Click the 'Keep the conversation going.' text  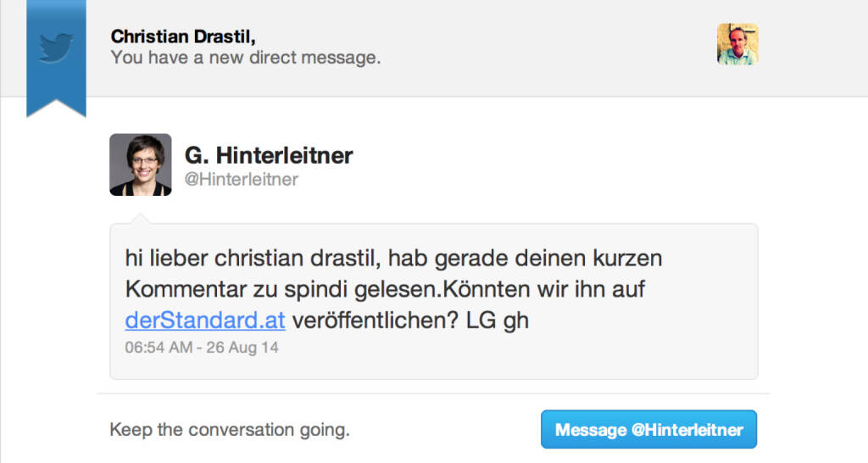click(x=230, y=430)
